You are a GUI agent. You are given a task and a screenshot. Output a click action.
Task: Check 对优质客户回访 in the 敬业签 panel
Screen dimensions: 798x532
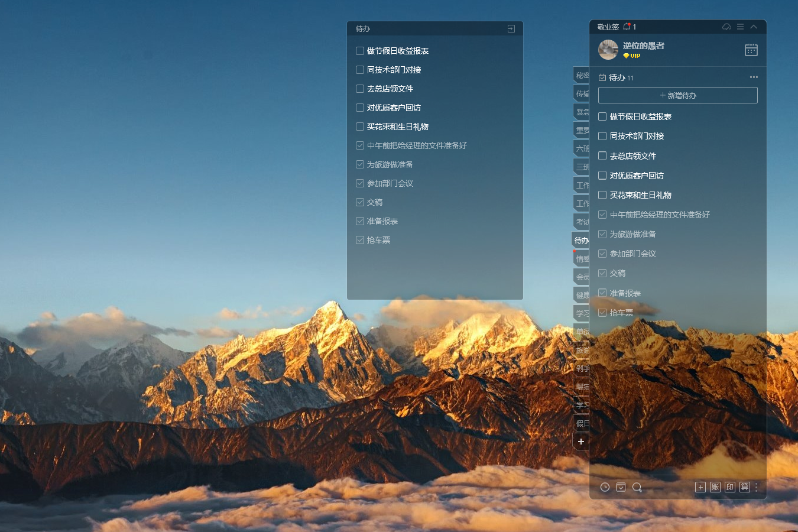[602, 176]
